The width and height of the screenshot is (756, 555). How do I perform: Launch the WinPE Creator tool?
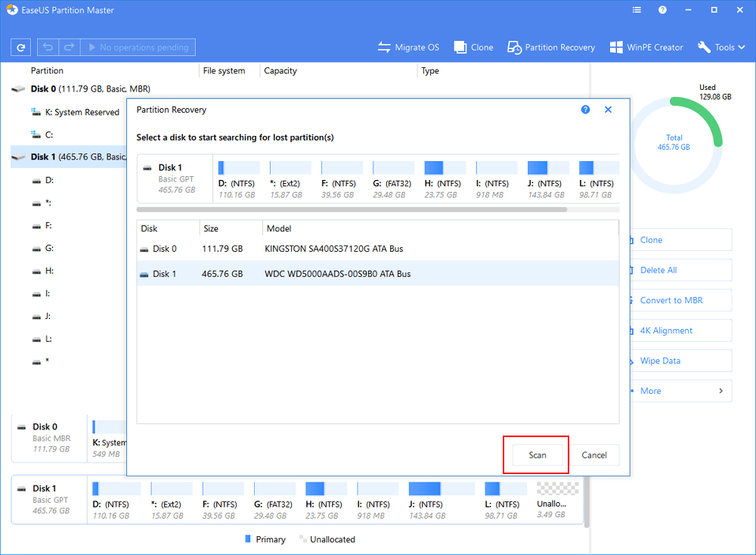[x=646, y=47]
